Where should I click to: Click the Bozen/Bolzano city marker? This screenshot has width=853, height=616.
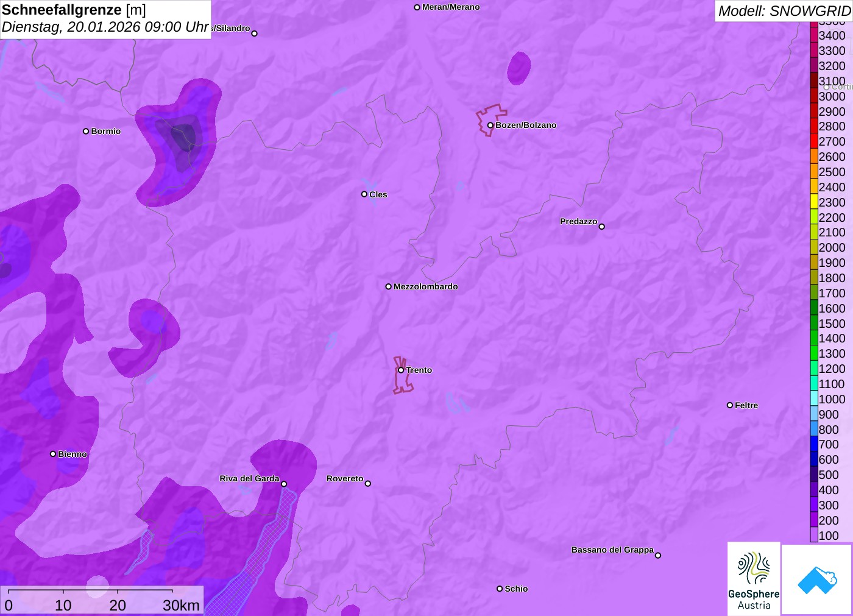[490, 126]
